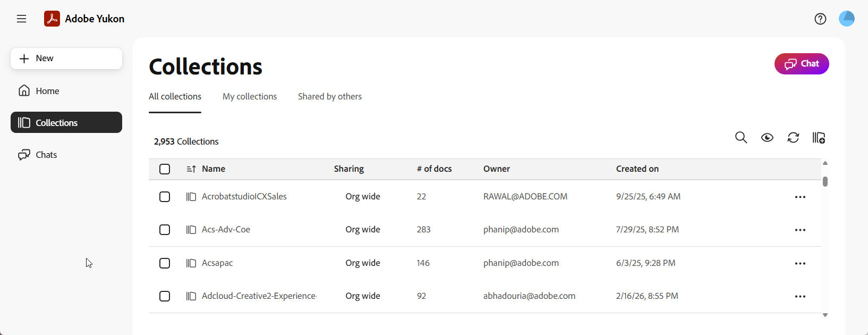This screenshot has height=335, width=868.
Task: Open more options for AcrobatstudioICXSales row
Action: point(800,197)
